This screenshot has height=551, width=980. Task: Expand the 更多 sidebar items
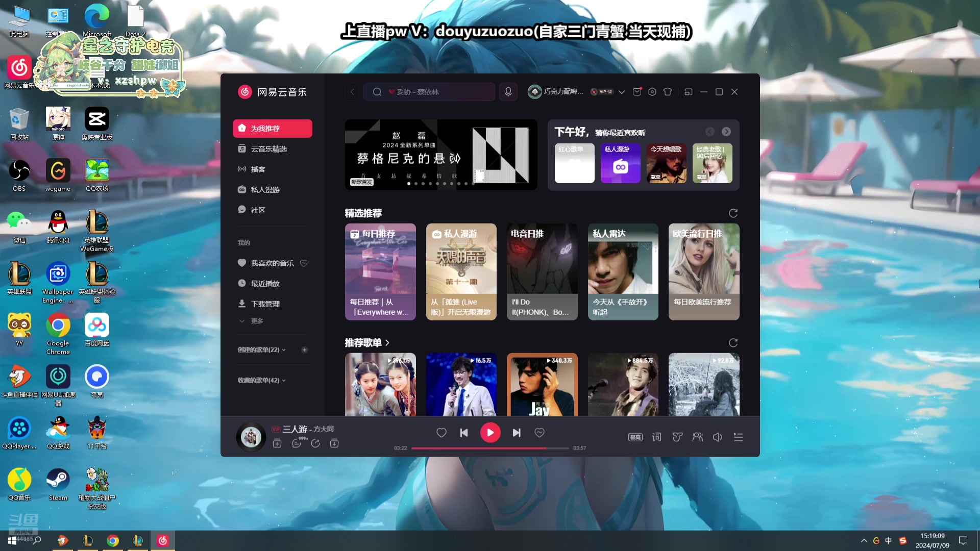coord(251,321)
